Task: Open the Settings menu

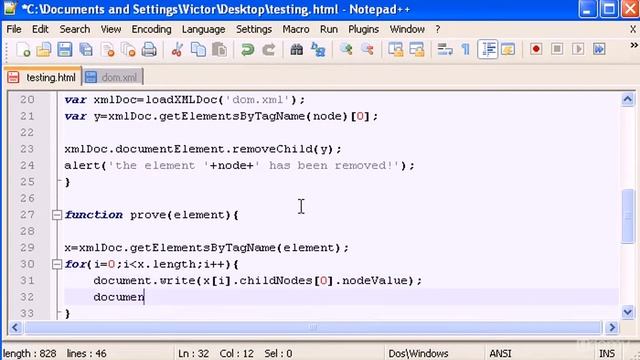Action: tap(254, 29)
